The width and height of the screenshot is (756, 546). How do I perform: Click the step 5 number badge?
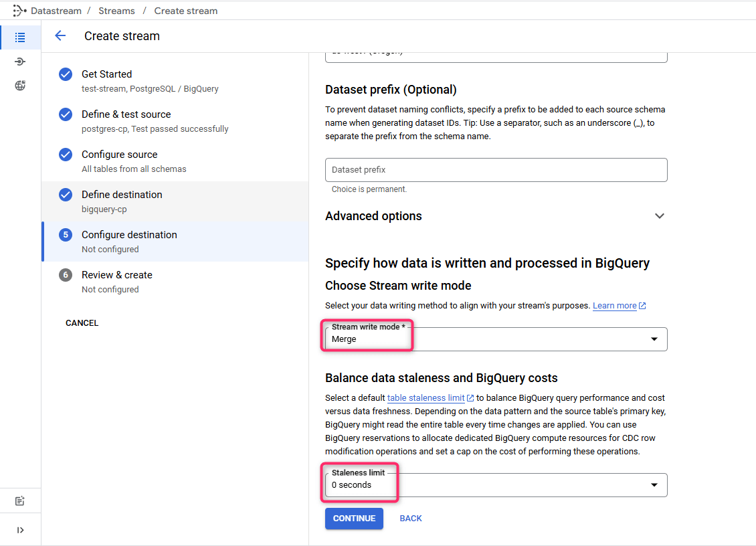pyautogui.click(x=66, y=235)
